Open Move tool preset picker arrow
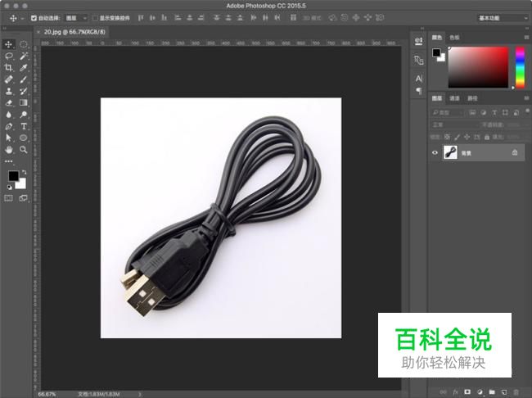This screenshot has width=532, height=398. (22, 18)
